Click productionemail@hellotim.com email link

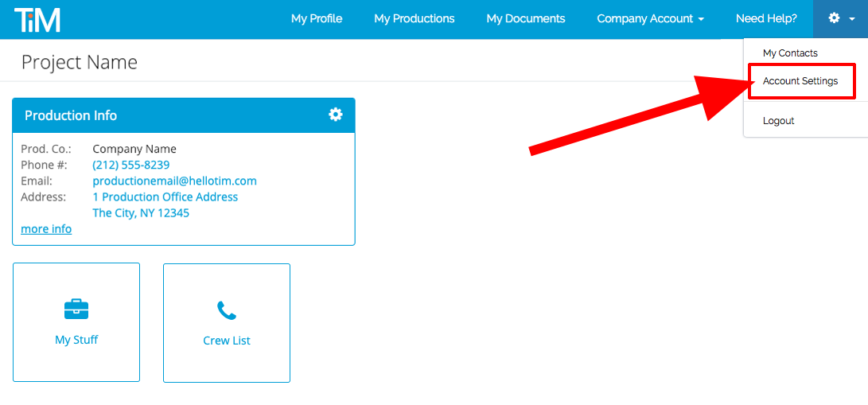pos(174,181)
